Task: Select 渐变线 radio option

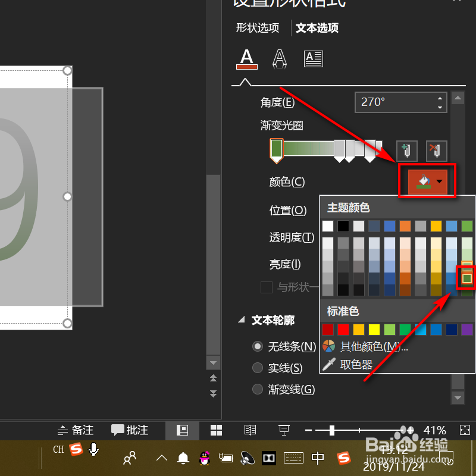Action: coord(258,389)
